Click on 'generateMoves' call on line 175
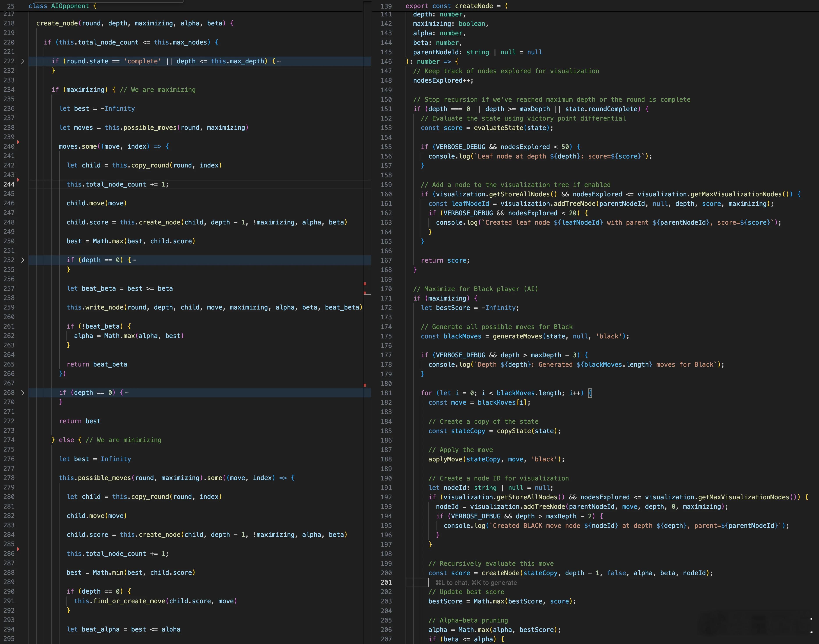Image resolution: width=819 pixels, height=644 pixels. click(517, 336)
